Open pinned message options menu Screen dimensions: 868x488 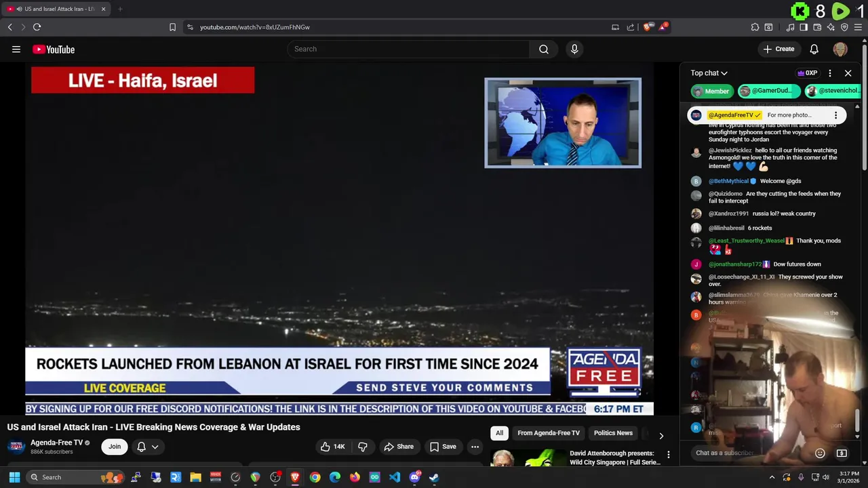[x=835, y=115]
